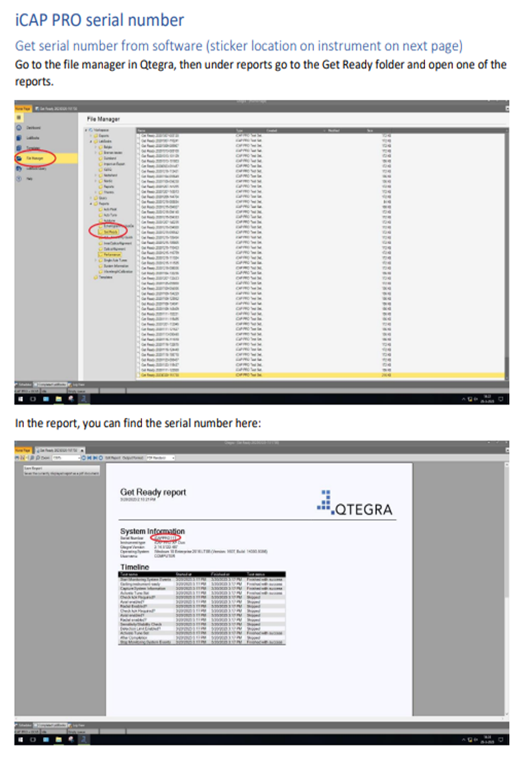Click the hamburger menu icon below Home Page
The width and height of the screenshot is (532, 761).
point(19,118)
